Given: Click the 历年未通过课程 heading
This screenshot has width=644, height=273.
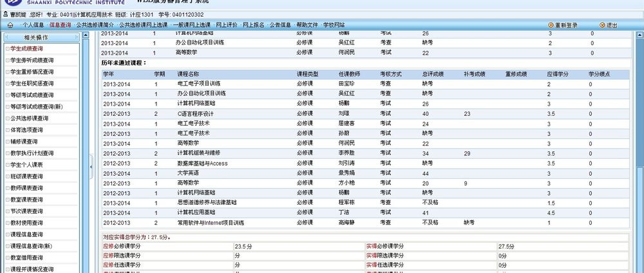Looking at the screenshot, I should pyautogui.click(x=124, y=63).
